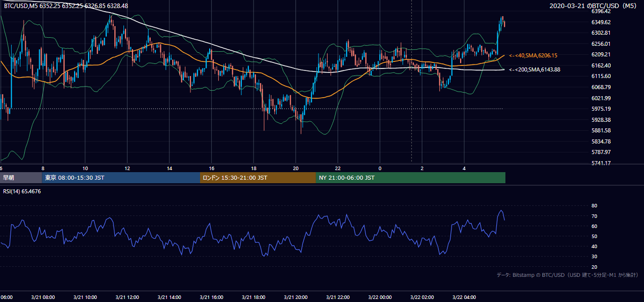Select the NY 21:00-06:00 JST session bar
Image resolution: width=644 pixels, height=302 pixels.
coord(411,178)
